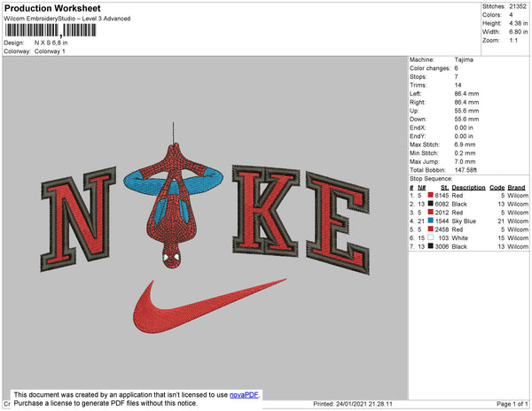Click the barcode under the worksheet title

click(x=51, y=30)
